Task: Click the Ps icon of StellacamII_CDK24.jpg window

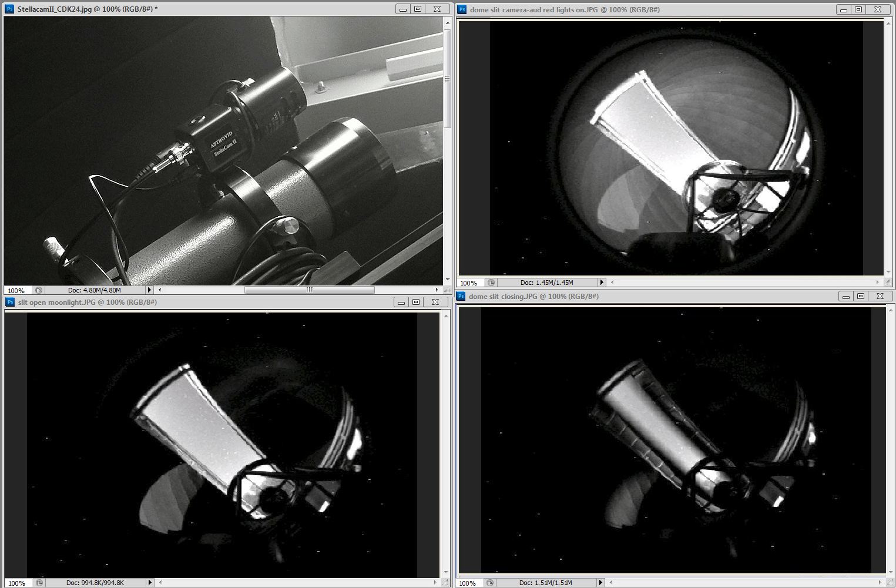Action: tap(9, 9)
